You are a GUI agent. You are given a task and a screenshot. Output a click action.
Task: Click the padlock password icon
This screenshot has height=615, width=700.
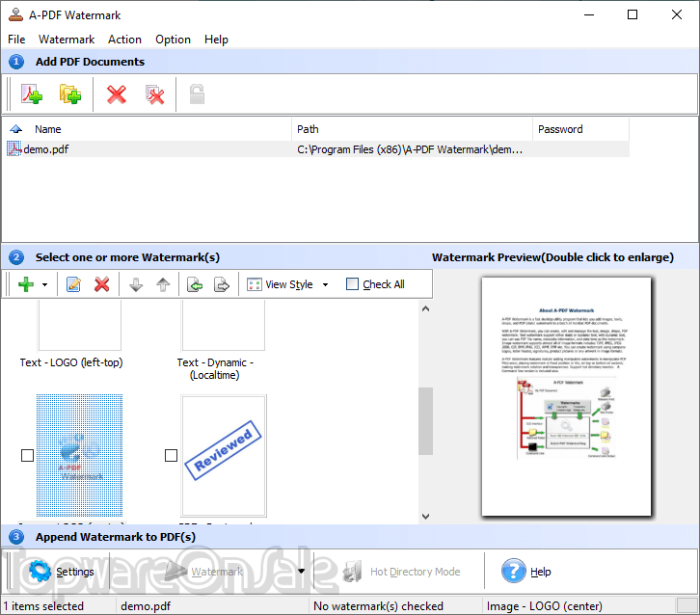(197, 94)
